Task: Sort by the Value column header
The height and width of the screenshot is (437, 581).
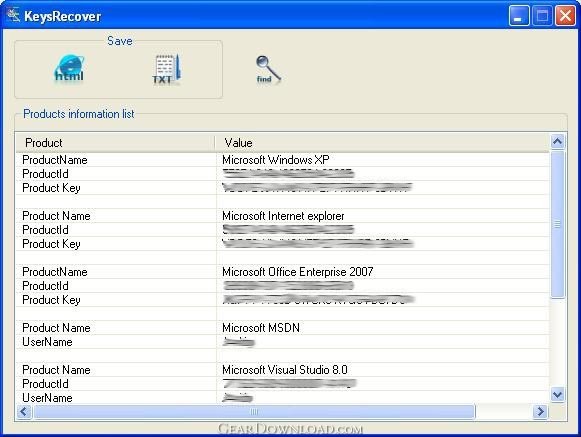Action: pos(382,143)
